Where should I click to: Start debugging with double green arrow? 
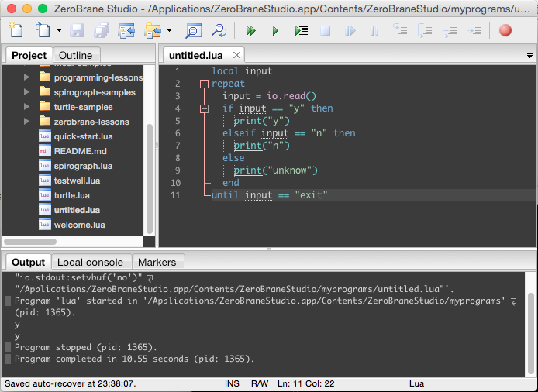pyautogui.click(x=251, y=30)
